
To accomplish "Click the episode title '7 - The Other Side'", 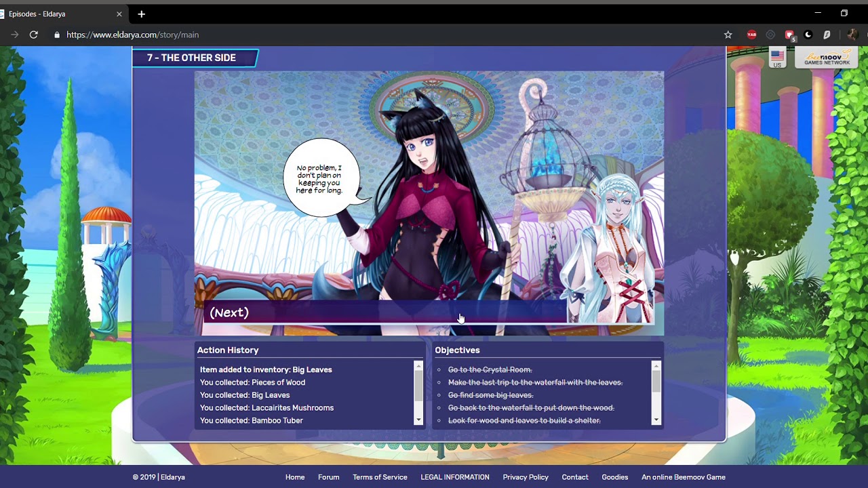I will 191,58.
